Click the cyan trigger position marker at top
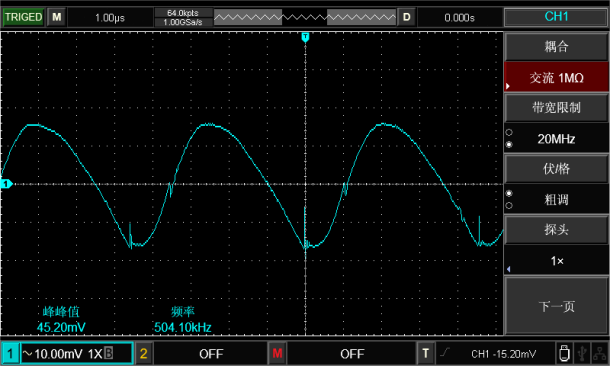611x366 pixels. (x=305, y=37)
